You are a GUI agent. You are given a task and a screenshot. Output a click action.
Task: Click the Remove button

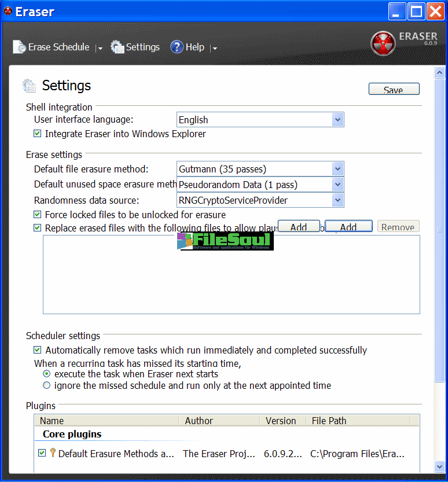coord(398,227)
